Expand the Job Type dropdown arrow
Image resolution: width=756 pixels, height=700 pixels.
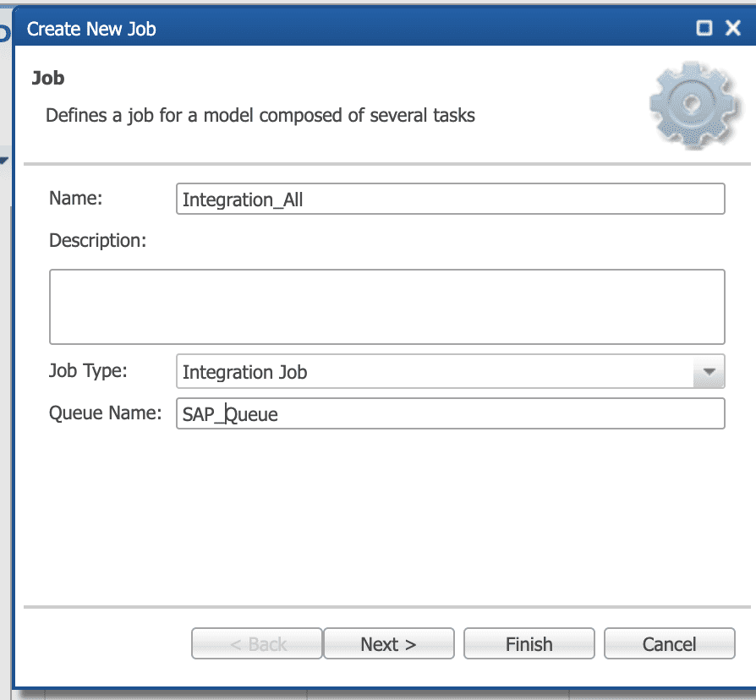point(709,371)
